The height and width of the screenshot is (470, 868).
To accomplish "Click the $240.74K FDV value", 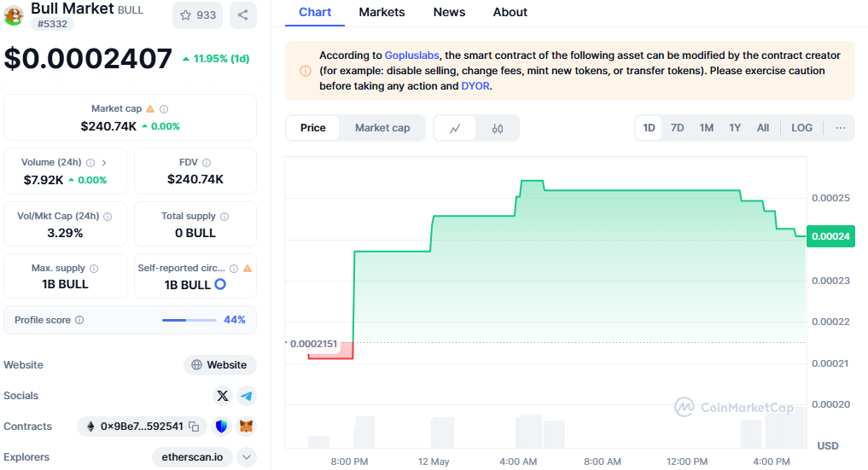I will click(x=195, y=179).
